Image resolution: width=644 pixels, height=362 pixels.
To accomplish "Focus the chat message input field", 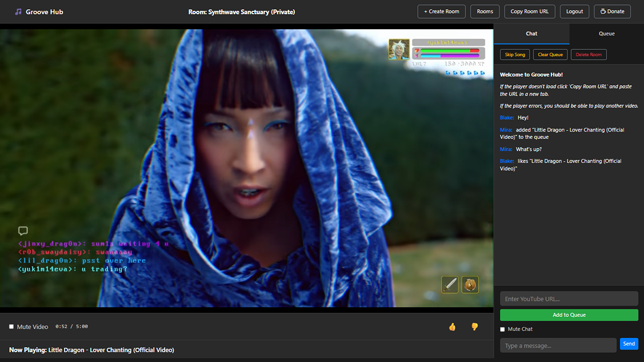I will point(558,345).
